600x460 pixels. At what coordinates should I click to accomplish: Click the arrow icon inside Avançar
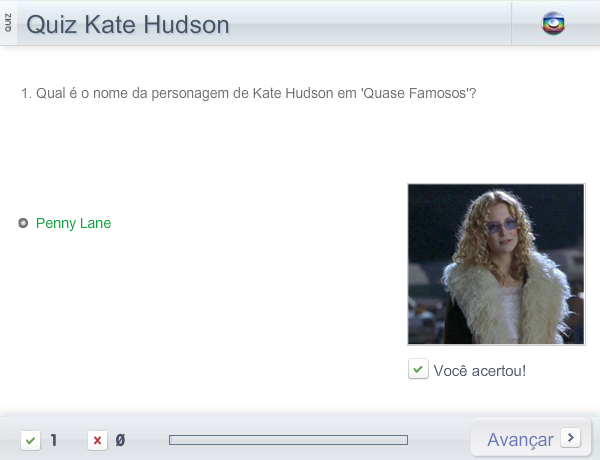pyautogui.click(x=571, y=437)
